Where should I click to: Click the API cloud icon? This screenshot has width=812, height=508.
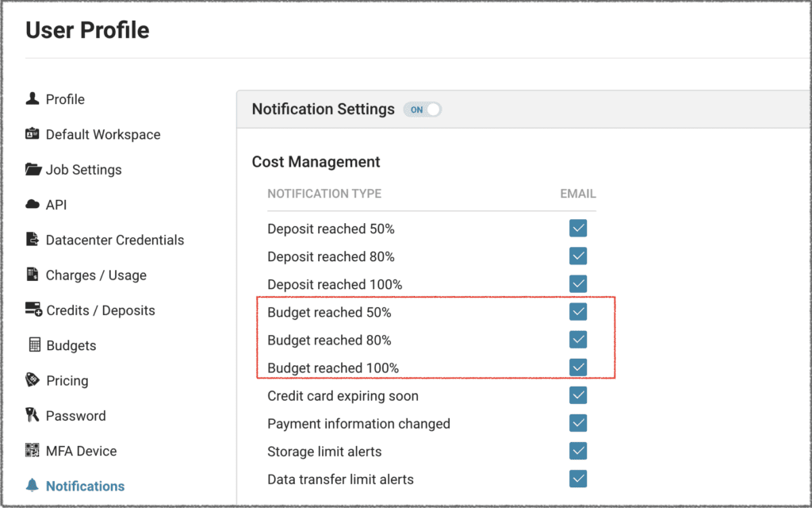tap(33, 205)
